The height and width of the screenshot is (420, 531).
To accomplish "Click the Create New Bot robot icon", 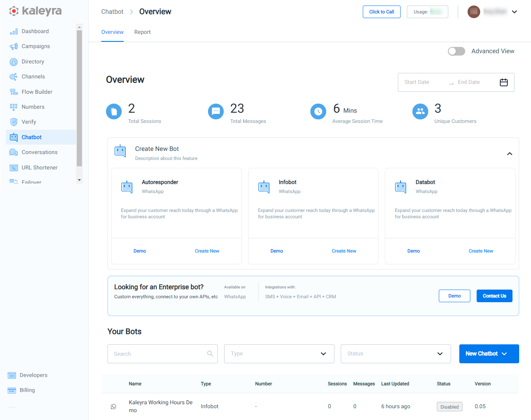I will (120, 151).
